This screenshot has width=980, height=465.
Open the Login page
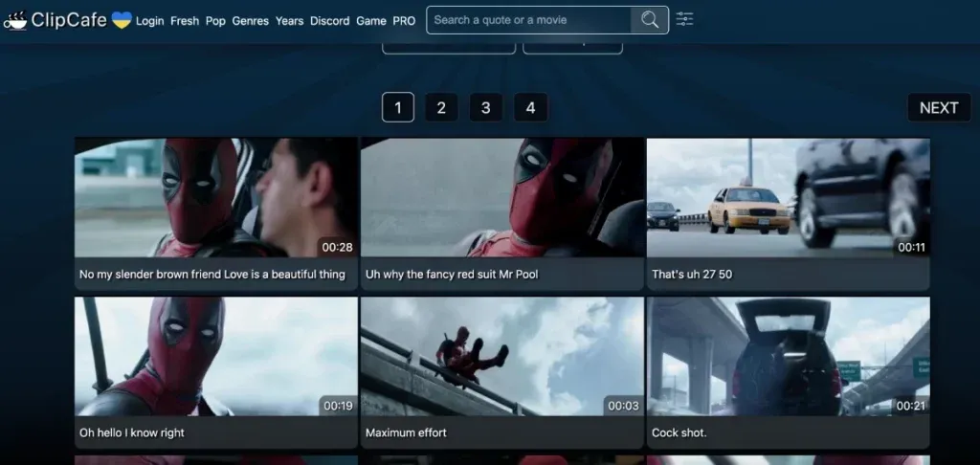(x=149, y=21)
